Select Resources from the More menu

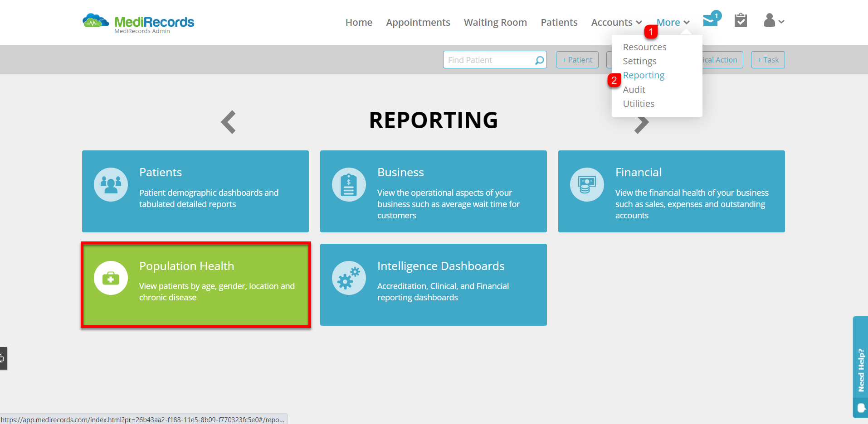click(644, 47)
